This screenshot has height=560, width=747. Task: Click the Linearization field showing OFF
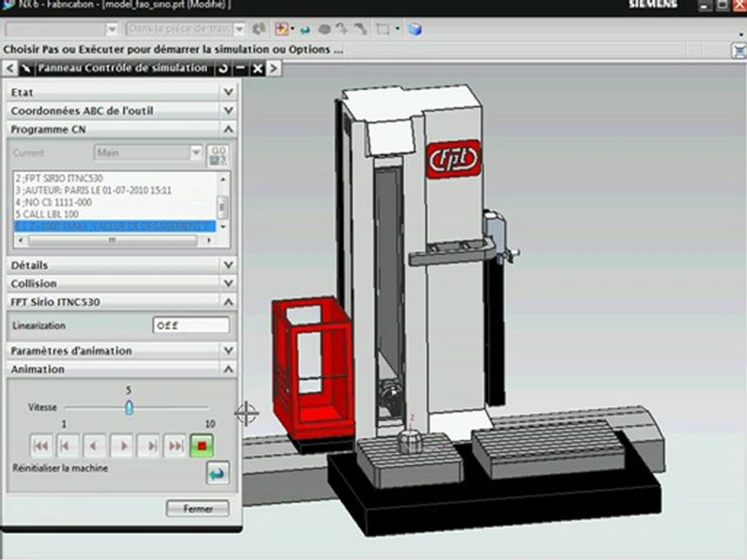191,326
